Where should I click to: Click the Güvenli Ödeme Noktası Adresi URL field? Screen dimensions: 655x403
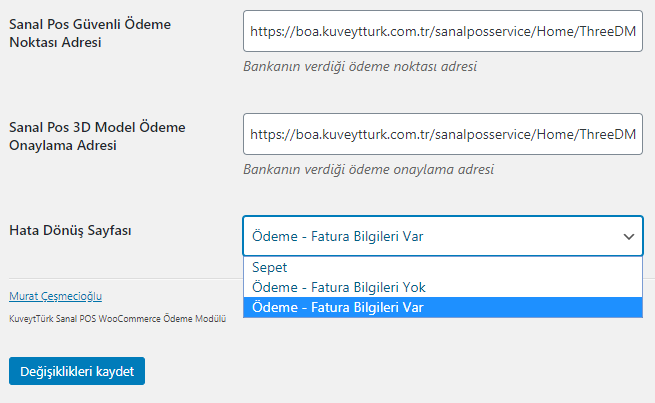tap(443, 31)
